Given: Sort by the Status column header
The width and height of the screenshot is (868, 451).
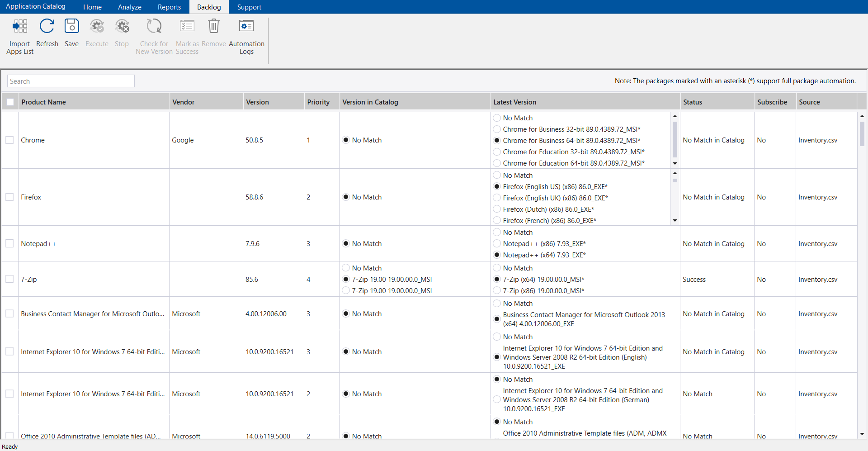Looking at the screenshot, I should [717, 102].
